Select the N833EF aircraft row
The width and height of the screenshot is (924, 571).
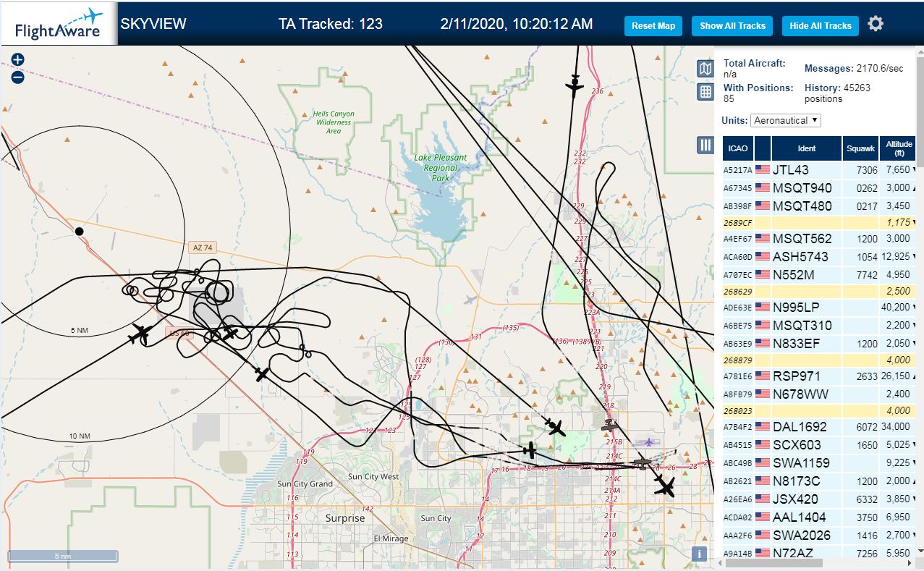click(x=819, y=343)
